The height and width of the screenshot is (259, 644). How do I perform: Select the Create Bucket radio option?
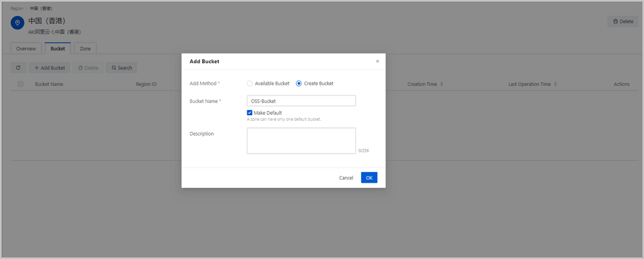coord(299,84)
